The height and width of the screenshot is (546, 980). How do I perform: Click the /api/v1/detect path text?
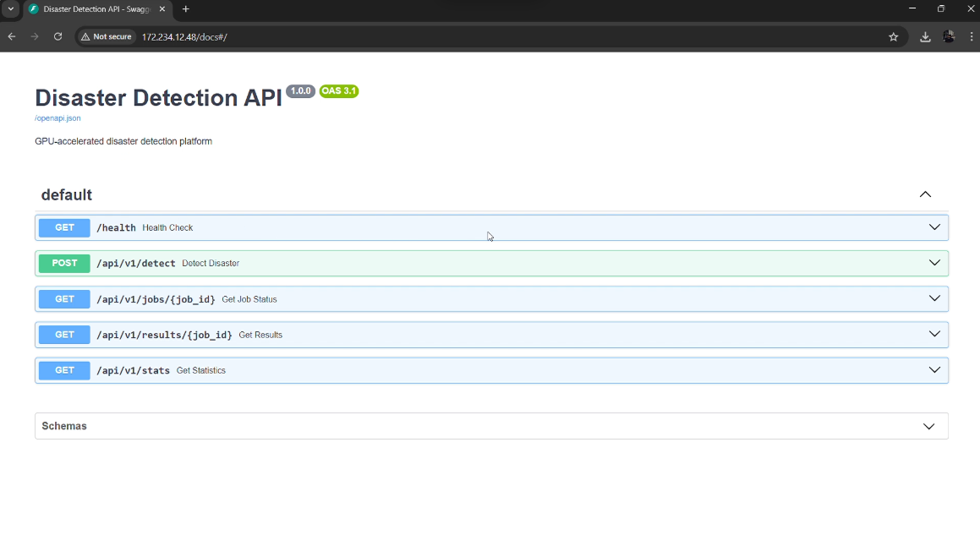pyautogui.click(x=135, y=264)
